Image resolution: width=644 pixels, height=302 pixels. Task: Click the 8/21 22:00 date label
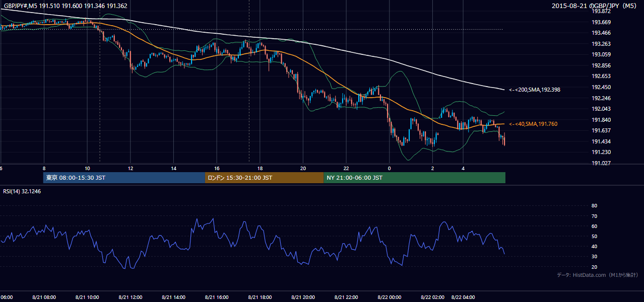(346, 297)
